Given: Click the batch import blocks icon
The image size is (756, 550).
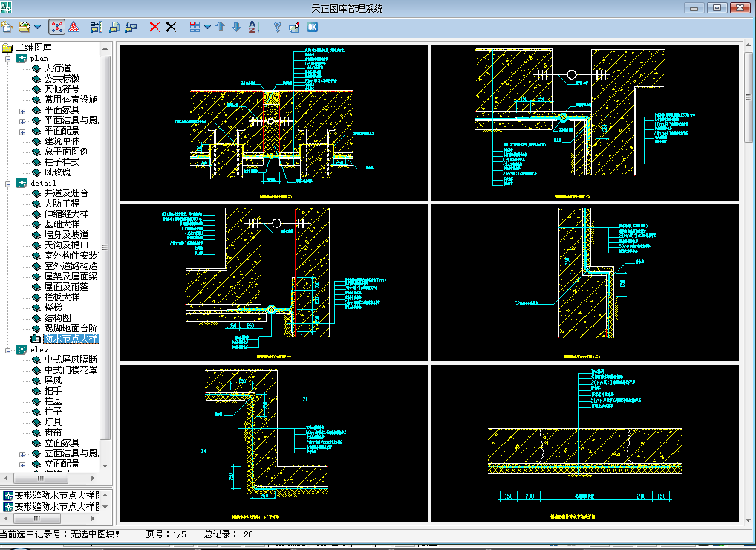Looking at the screenshot, I should pos(97,27).
